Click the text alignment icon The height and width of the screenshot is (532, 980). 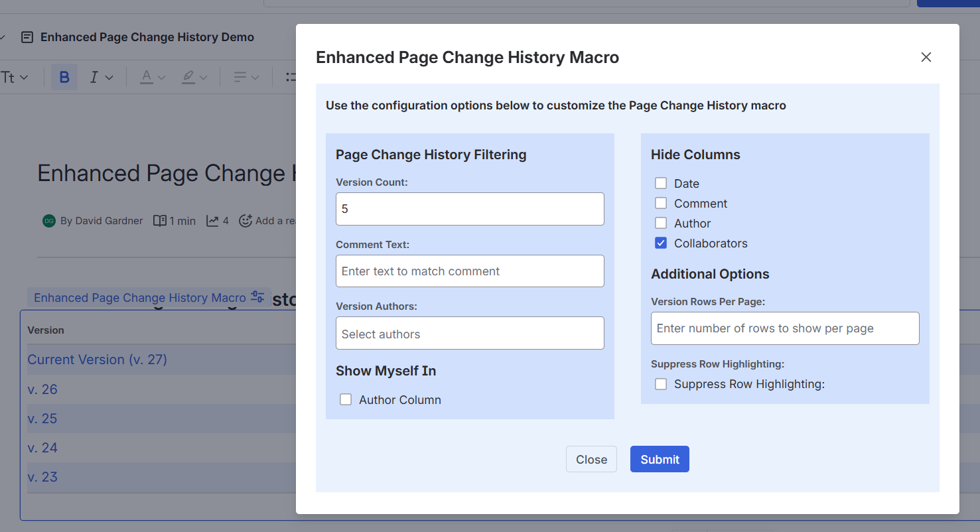tap(240, 78)
